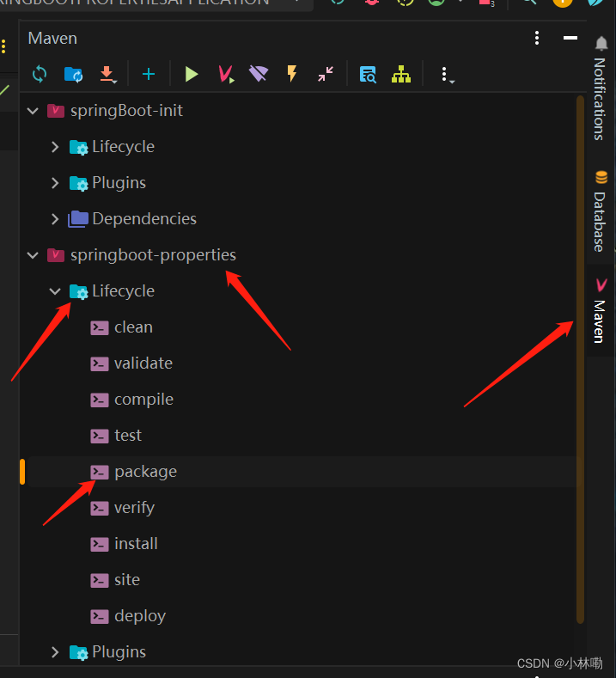Open Maven panel options menu
This screenshot has height=678, width=616.
(537, 38)
